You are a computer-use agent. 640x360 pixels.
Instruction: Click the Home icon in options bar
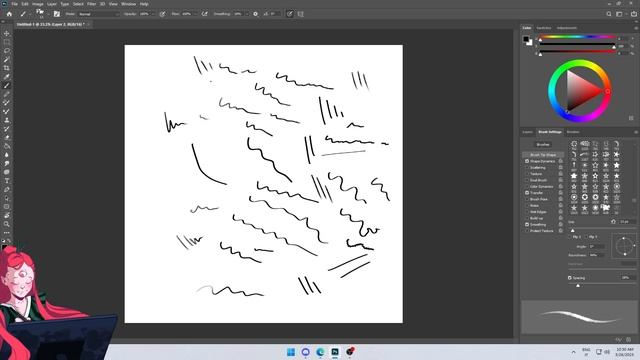click(x=9, y=14)
